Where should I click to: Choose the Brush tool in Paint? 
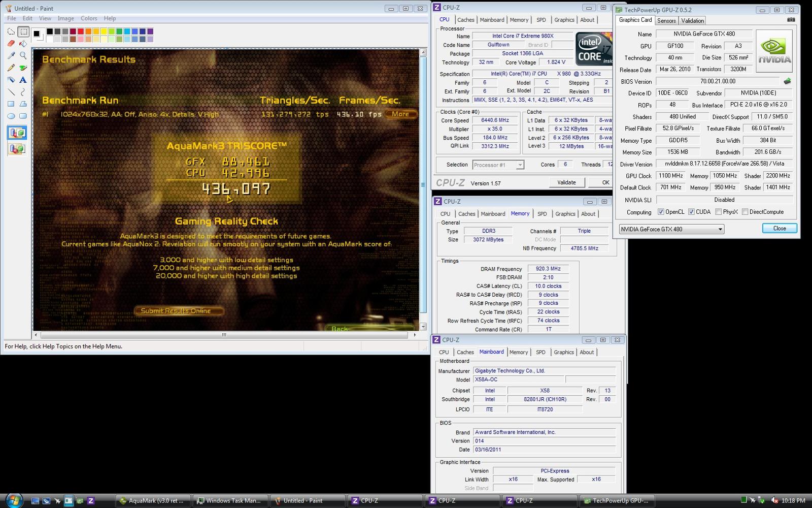click(23, 68)
